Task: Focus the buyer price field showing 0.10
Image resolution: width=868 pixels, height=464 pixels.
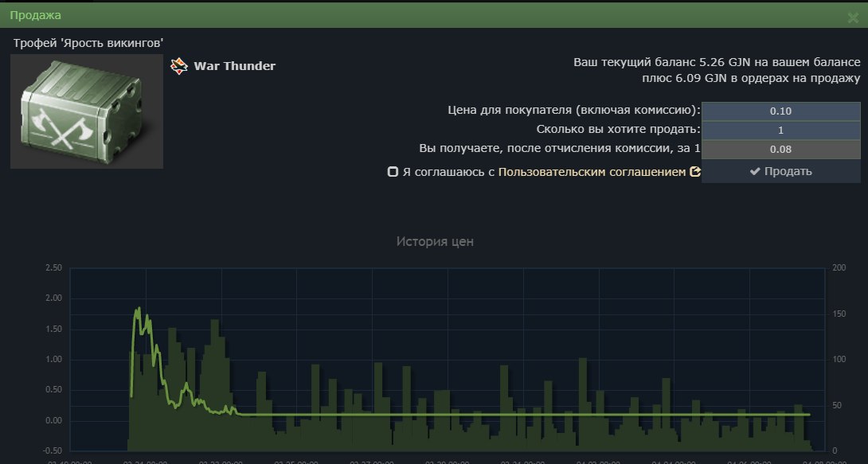Action: tap(780, 111)
